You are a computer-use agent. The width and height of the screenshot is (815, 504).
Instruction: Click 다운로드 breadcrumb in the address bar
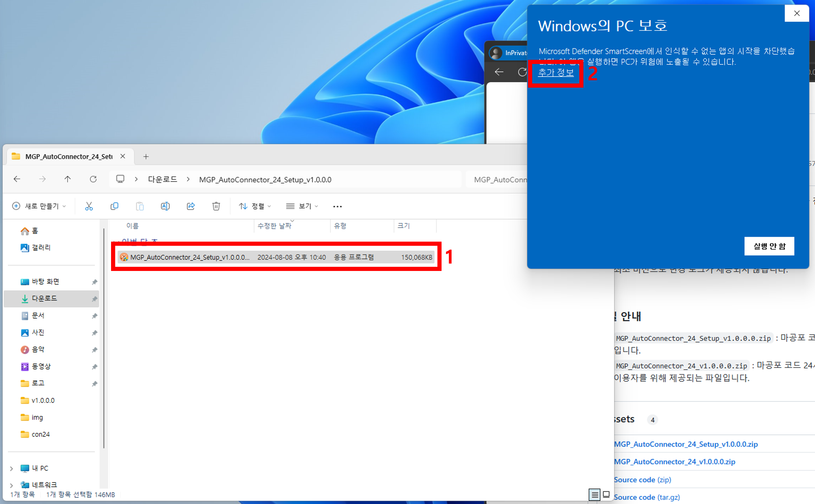pos(163,179)
